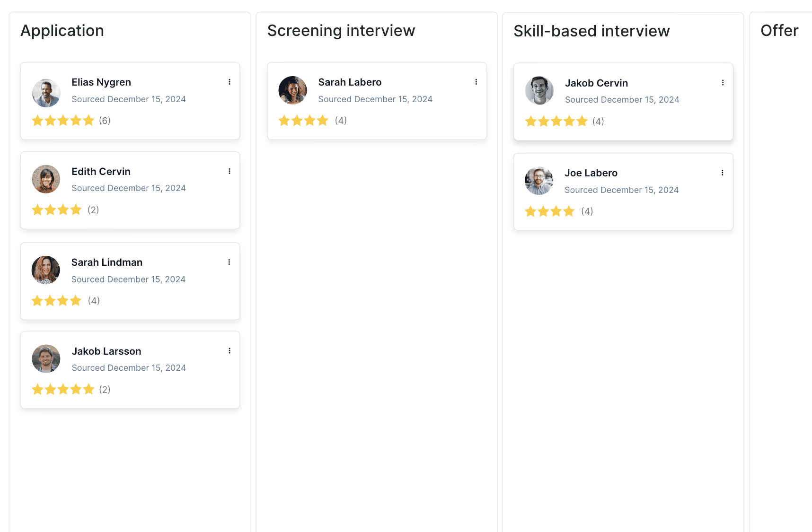Viewport: 812px width, 532px height.
Task: Open options menu for Joe Labero card
Action: [722, 173]
